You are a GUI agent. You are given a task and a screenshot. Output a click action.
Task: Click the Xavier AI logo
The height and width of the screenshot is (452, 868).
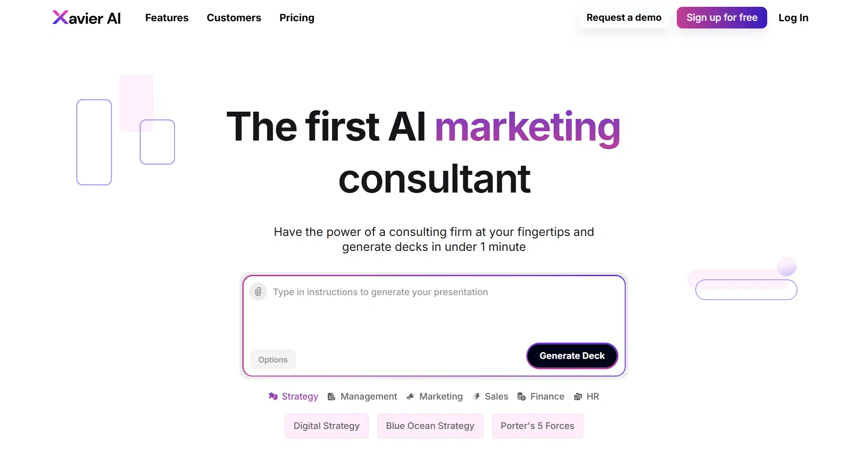point(86,18)
